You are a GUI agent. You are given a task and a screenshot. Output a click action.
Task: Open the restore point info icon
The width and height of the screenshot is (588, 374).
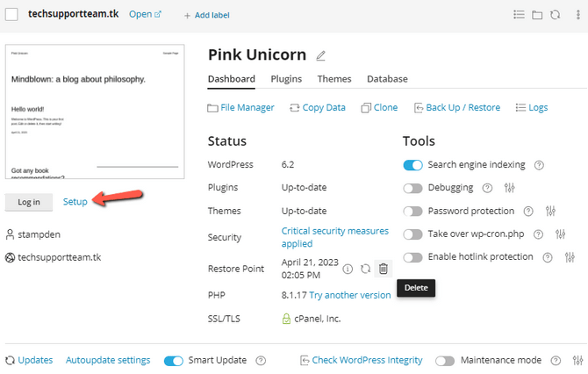(348, 269)
